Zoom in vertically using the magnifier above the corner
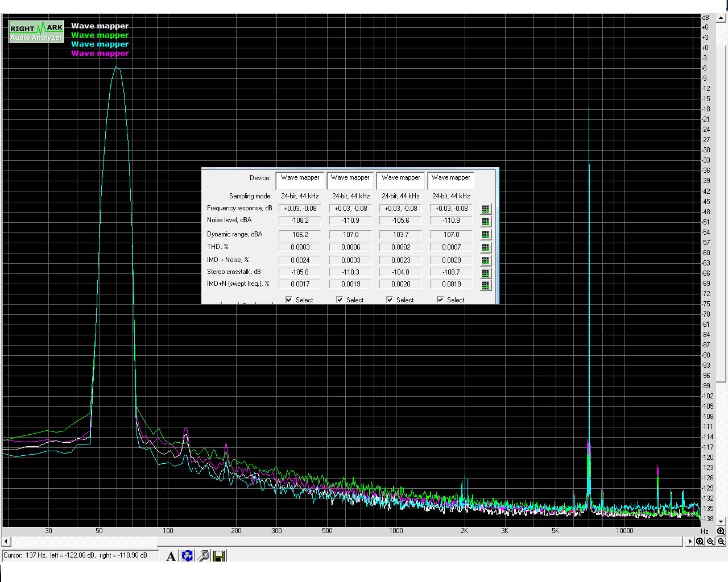Image resolution: width=728 pixels, height=582 pixels. tap(721, 531)
